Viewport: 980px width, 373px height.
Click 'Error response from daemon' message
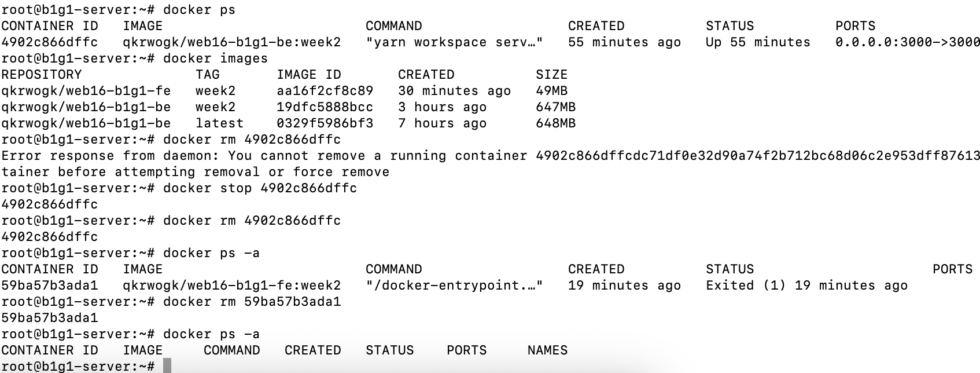(x=110, y=156)
